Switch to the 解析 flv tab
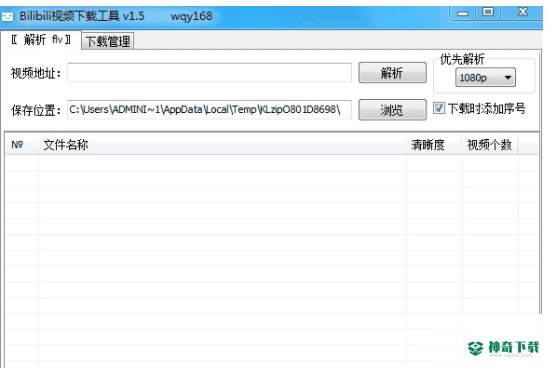 click(41, 40)
